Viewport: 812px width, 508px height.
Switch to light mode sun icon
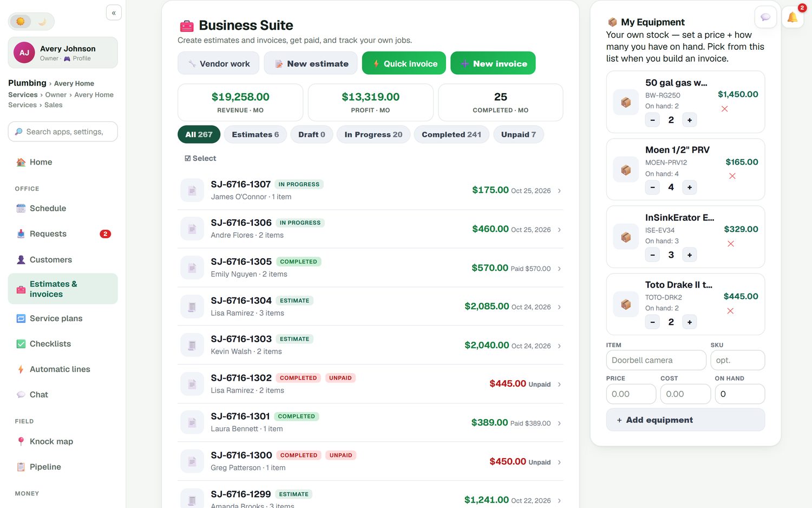click(x=21, y=22)
